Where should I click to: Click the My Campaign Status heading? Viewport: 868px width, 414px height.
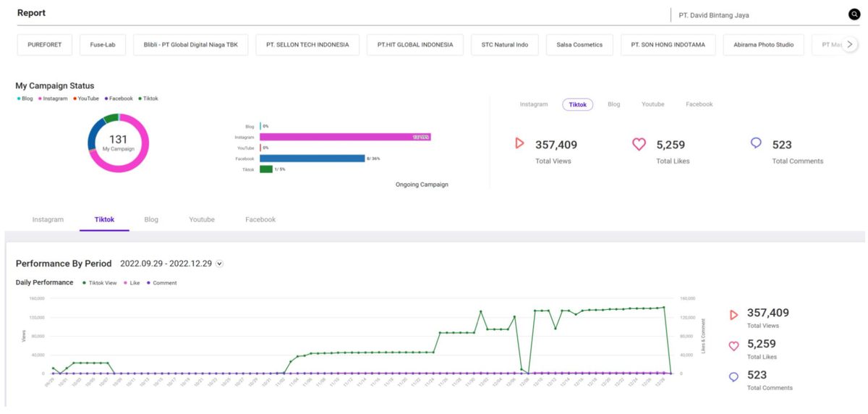55,85
